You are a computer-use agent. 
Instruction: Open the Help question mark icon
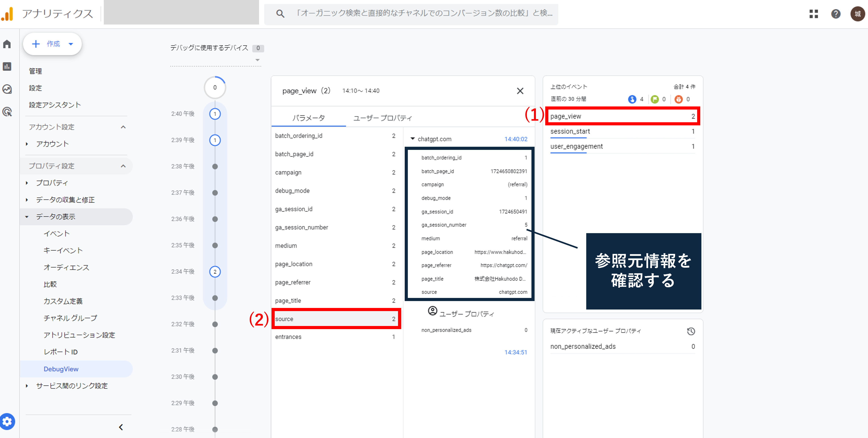[x=836, y=14]
